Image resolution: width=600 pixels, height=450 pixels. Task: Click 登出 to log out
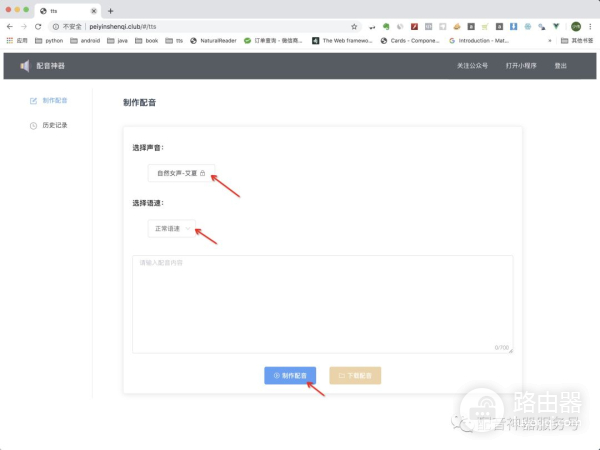[561, 66]
